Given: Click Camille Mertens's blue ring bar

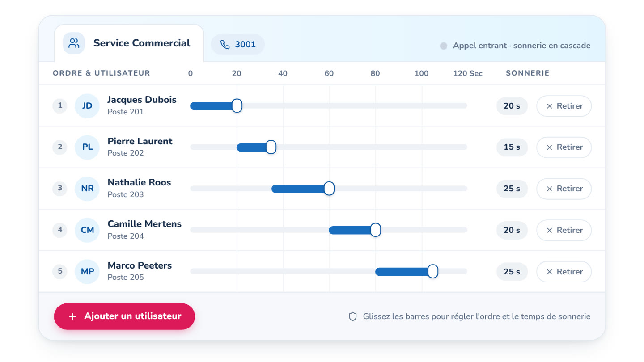Looking at the screenshot, I should pos(352,230).
